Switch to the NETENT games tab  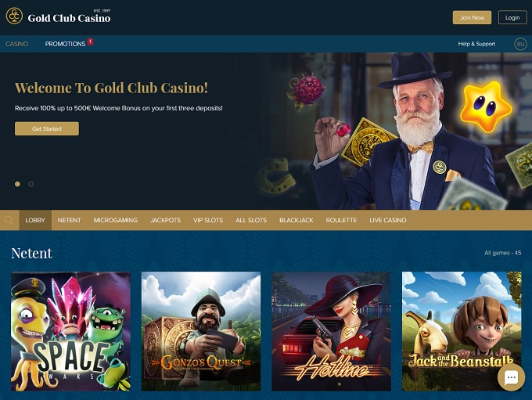point(69,220)
